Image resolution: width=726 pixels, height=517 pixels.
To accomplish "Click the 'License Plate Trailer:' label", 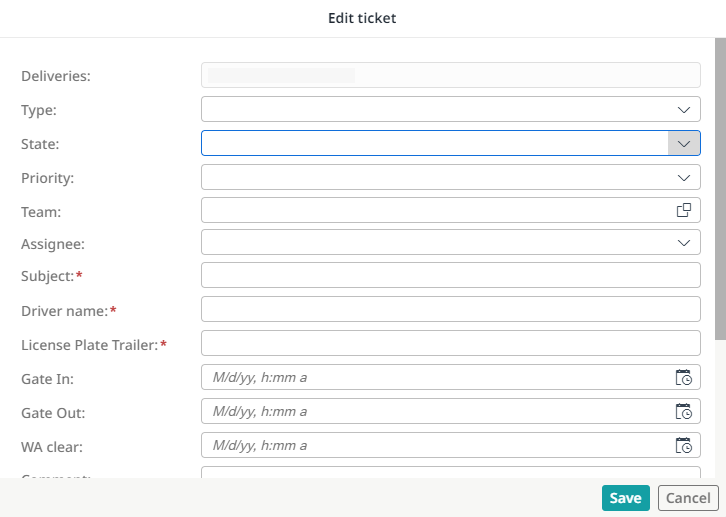I will click(90, 345).
